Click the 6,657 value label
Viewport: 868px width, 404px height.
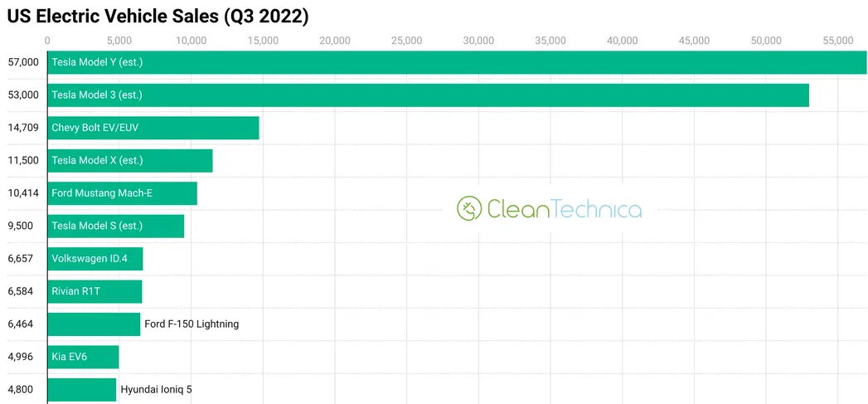point(21,259)
